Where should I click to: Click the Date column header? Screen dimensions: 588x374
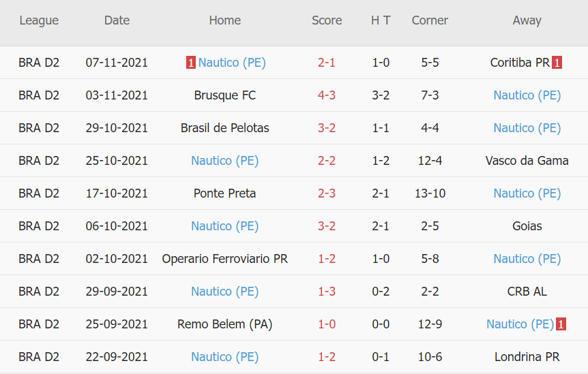click(117, 20)
